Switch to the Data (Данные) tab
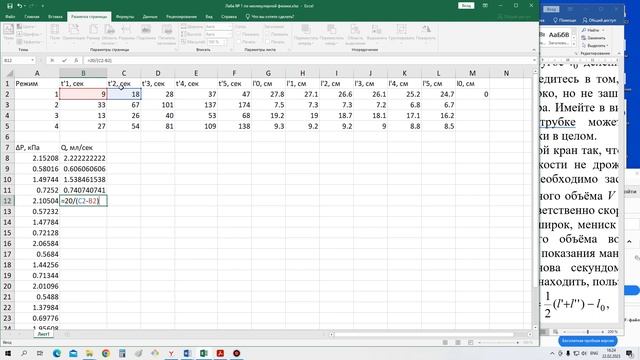 pos(150,17)
